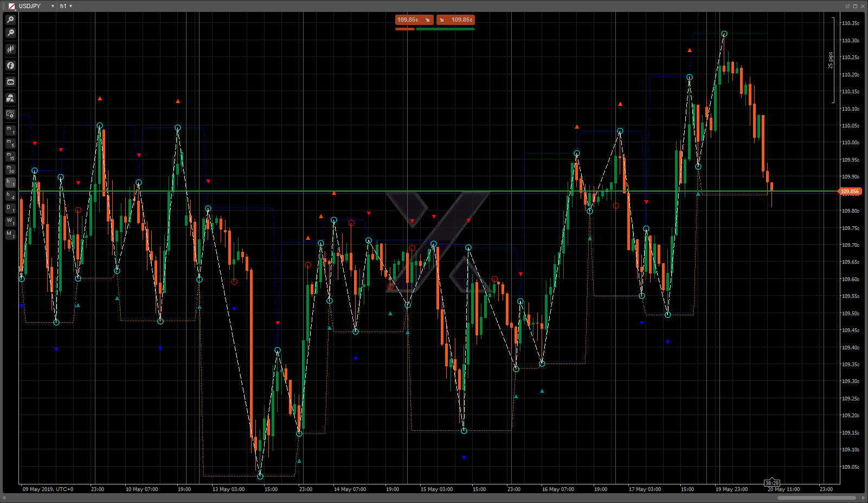Switch to h4 timeframe
868x503 pixels.
(10, 195)
